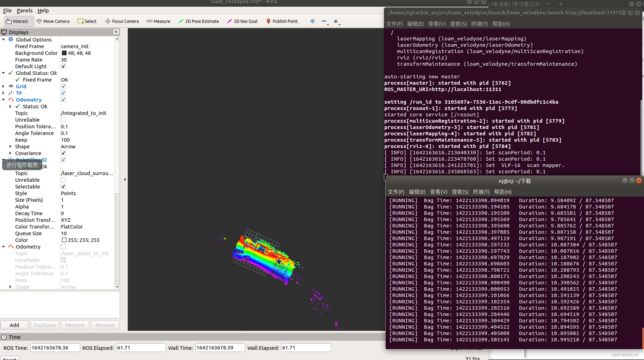Screen dimensions: 644x360
Task: Open the RViz Panels menu
Action: click(25, 11)
